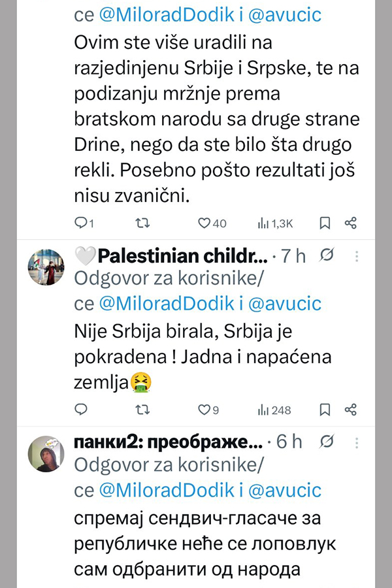392x588 pixels.
Task: Bookmark the tweet with 1,3K views
Action: 325,223
